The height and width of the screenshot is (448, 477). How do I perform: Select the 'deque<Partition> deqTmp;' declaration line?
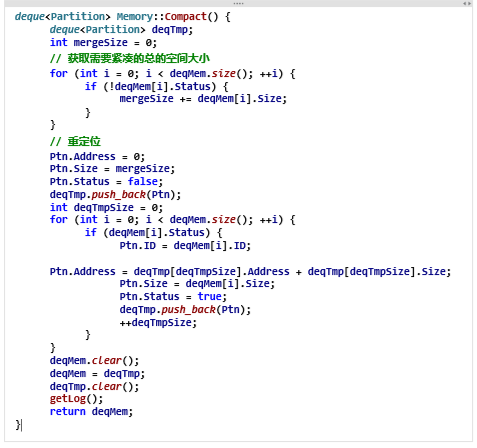(x=121, y=30)
